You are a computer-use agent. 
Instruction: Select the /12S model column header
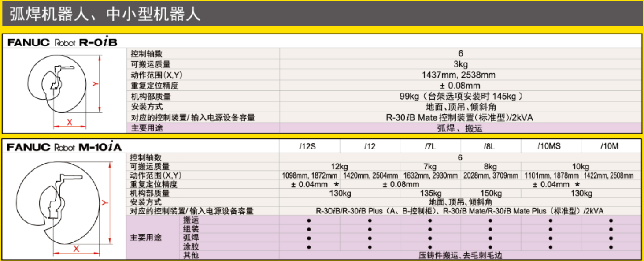pos(309,147)
